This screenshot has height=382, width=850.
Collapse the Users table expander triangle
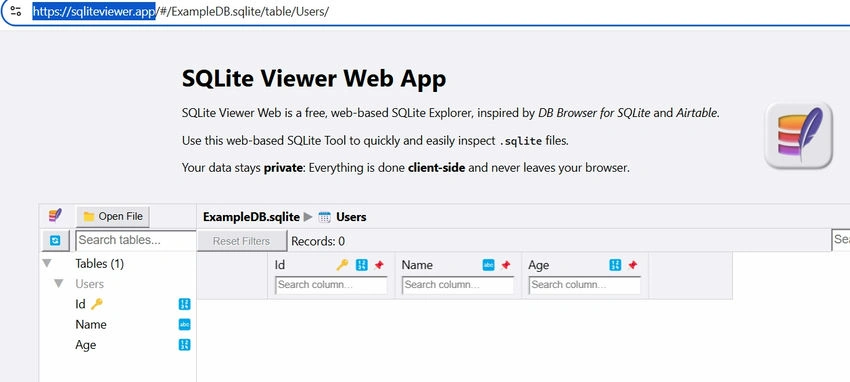(x=59, y=284)
